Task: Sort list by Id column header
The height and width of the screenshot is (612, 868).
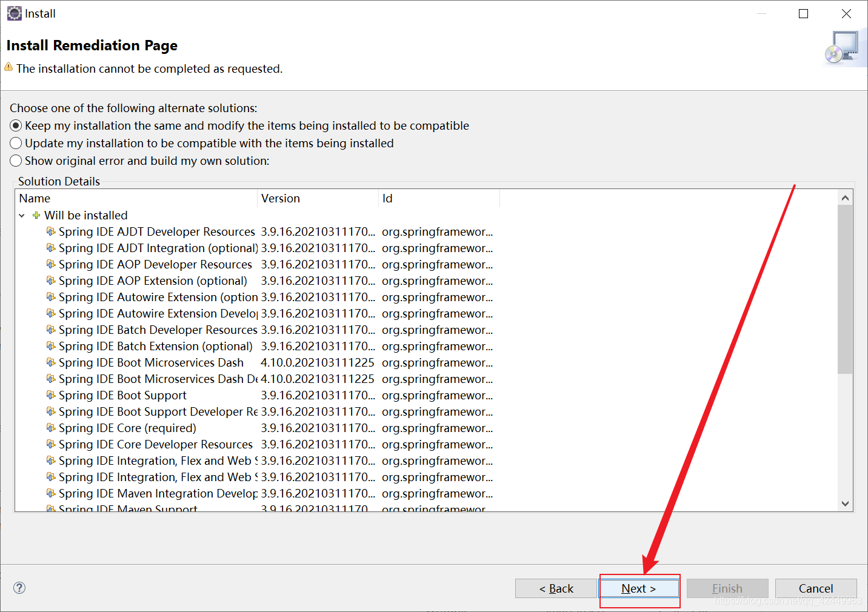Action: pyautogui.click(x=439, y=198)
